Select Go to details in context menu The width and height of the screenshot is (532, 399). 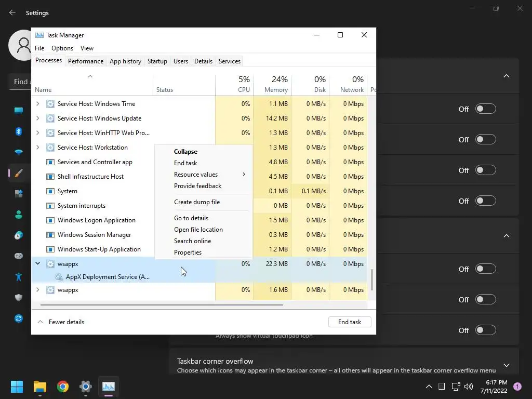coord(204,218)
